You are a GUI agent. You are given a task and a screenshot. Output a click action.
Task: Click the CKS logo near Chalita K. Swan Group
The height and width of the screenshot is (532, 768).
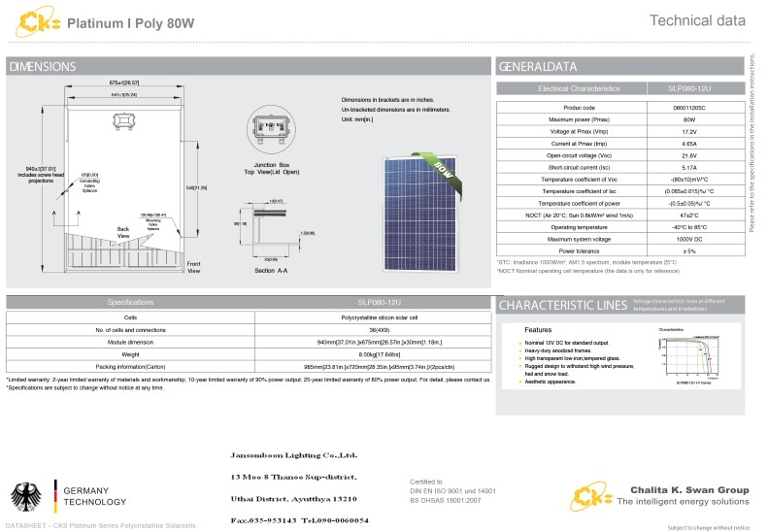[x=591, y=496]
